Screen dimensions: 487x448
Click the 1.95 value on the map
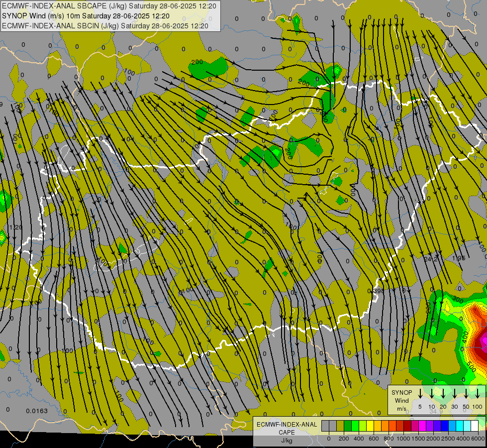point(459,258)
